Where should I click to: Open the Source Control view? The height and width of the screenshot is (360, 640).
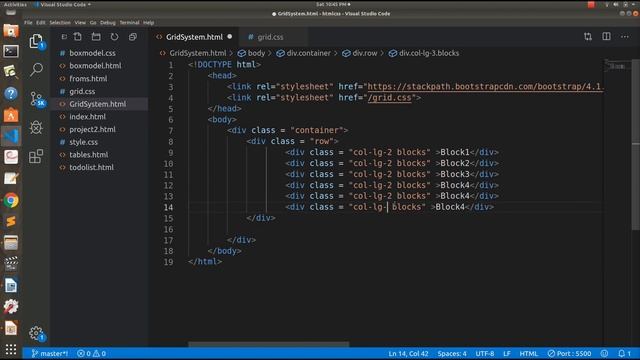[x=37, y=99]
